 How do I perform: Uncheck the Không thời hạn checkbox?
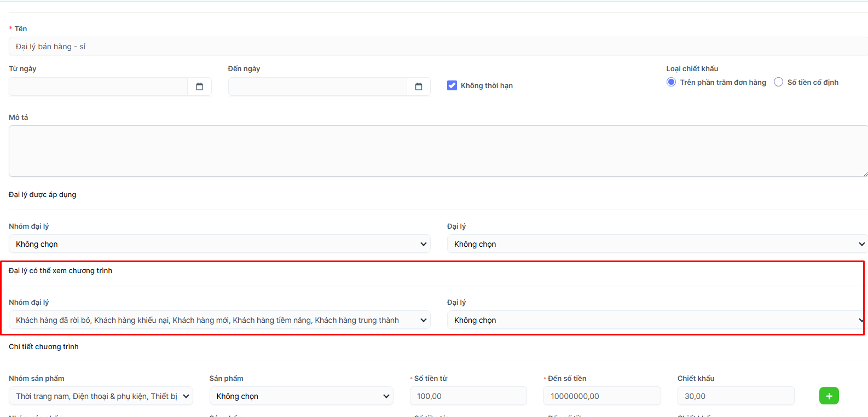click(452, 85)
